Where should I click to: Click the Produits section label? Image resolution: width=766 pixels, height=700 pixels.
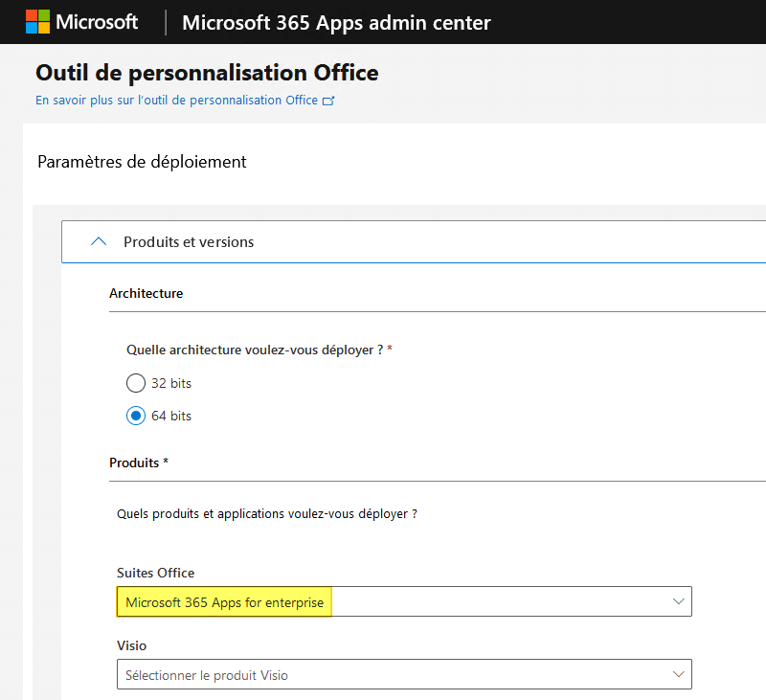138,463
